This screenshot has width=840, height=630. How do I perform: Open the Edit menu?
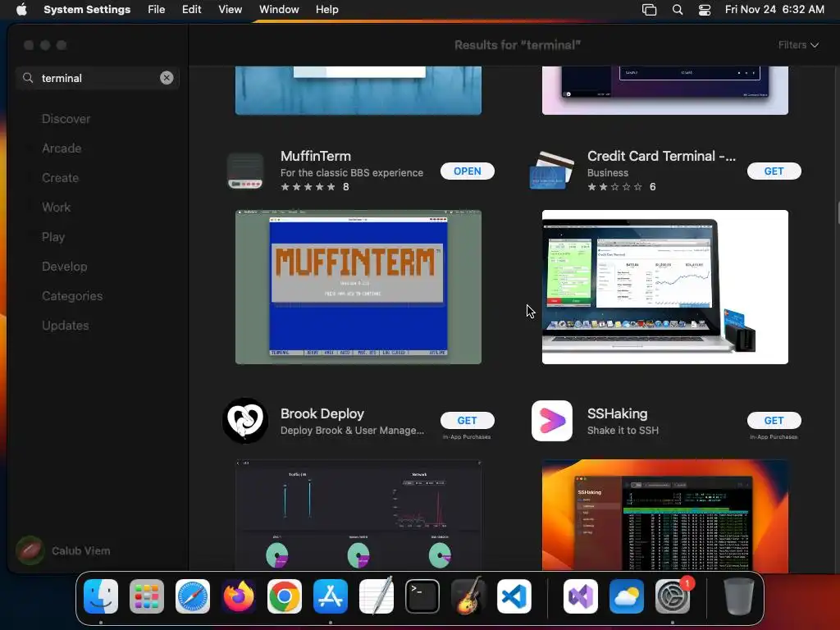[192, 10]
